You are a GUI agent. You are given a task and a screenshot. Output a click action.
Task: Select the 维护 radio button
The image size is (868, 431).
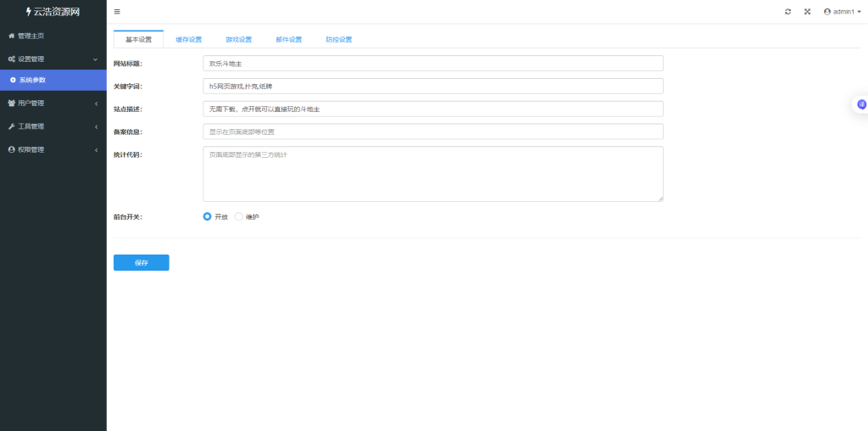point(239,217)
